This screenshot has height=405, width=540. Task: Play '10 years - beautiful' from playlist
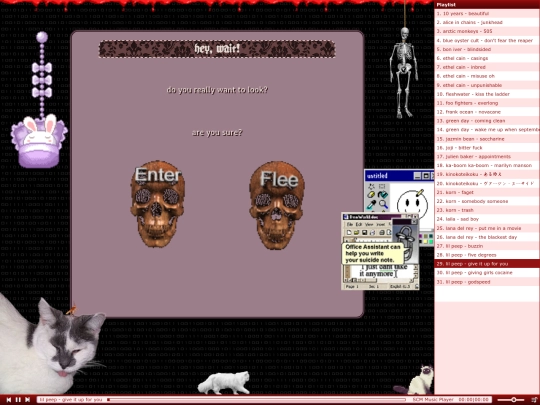click(487, 13)
